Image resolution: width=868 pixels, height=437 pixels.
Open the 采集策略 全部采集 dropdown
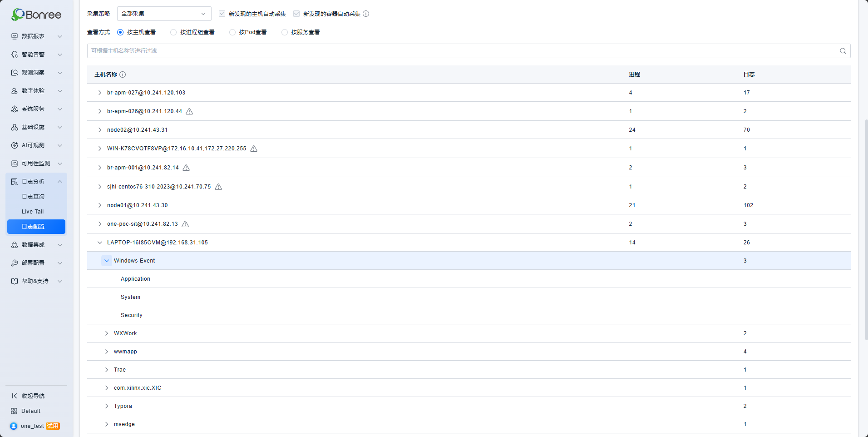click(x=164, y=14)
